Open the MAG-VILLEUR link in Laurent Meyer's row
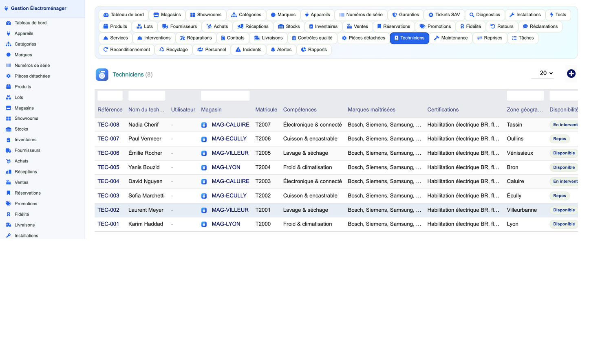589x364 pixels. pos(230,210)
